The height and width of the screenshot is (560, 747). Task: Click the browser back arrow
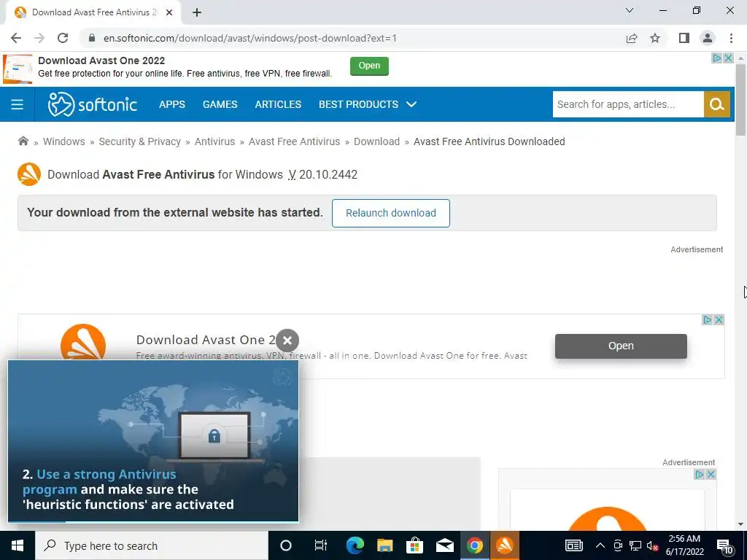pyautogui.click(x=16, y=38)
